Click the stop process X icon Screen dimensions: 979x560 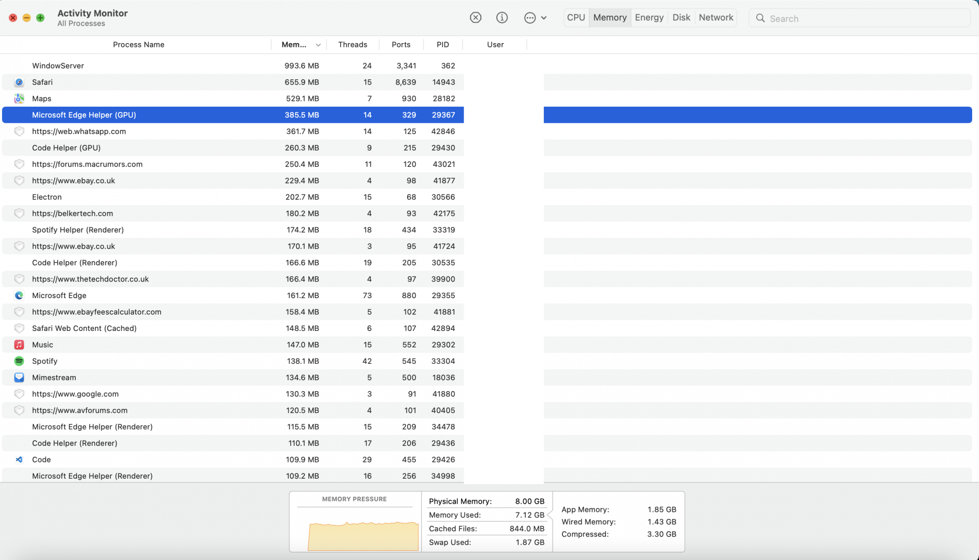point(475,18)
